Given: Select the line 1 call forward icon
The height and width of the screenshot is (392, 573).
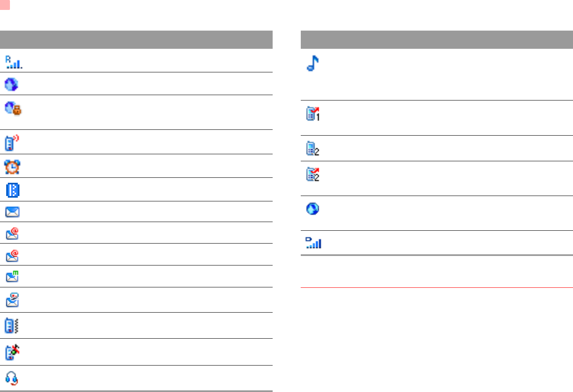Looking at the screenshot, I should [x=313, y=114].
